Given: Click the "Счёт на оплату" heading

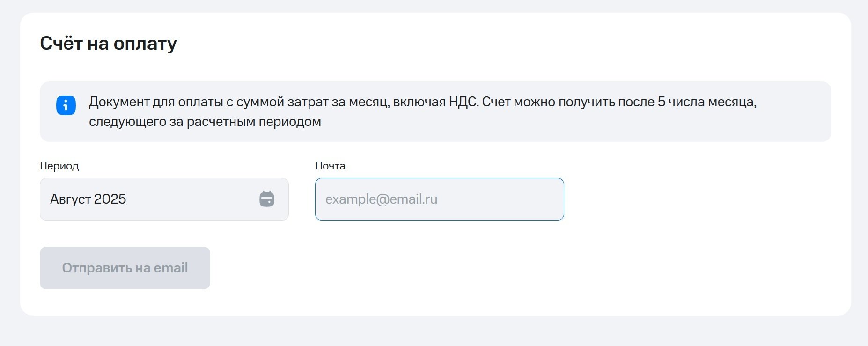Looking at the screenshot, I should 108,43.
